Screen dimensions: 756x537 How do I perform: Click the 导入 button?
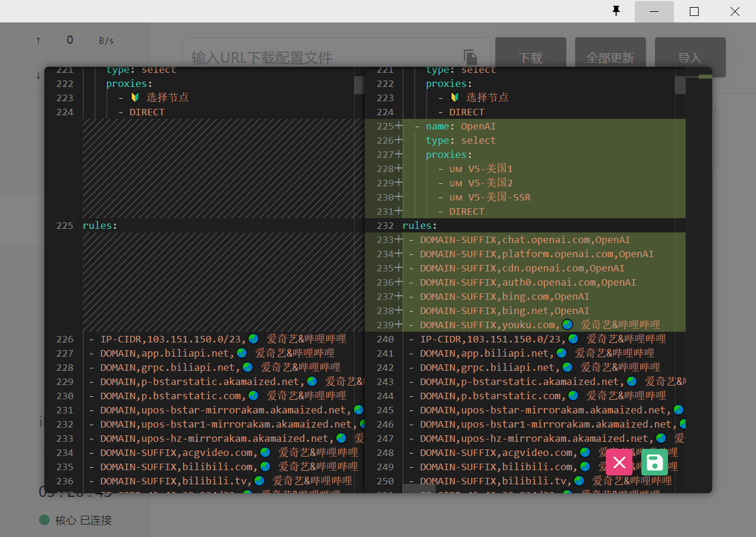tap(690, 57)
